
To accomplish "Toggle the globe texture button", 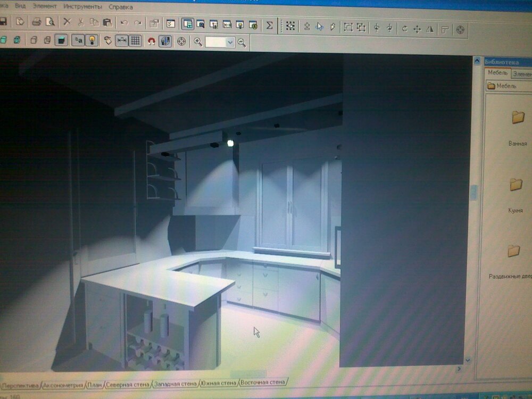I will point(165,41).
